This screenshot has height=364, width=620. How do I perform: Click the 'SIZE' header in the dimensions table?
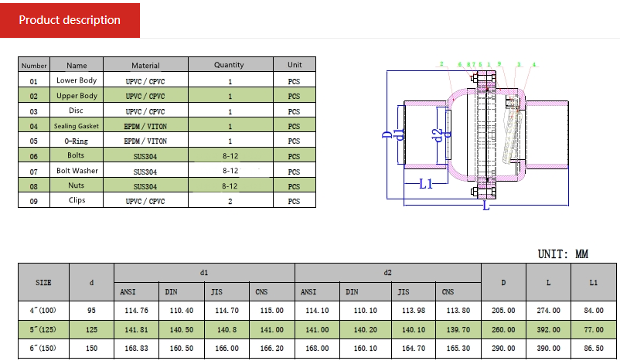point(43,282)
